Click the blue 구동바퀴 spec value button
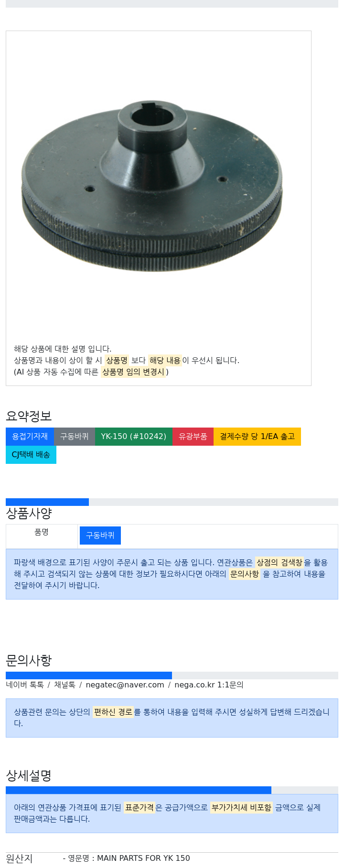 coord(100,536)
